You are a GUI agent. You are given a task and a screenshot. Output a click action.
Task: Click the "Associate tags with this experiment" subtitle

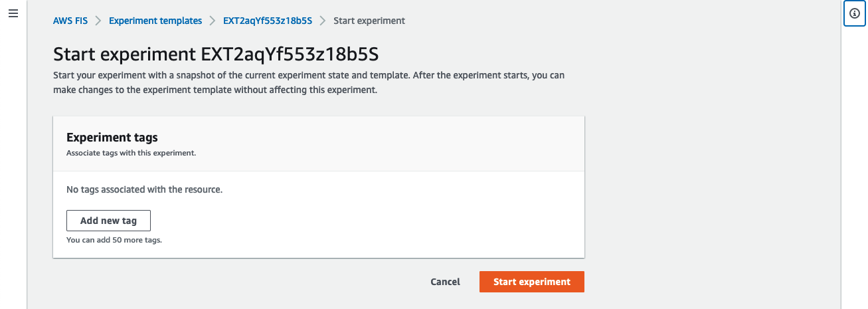[131, 153]
